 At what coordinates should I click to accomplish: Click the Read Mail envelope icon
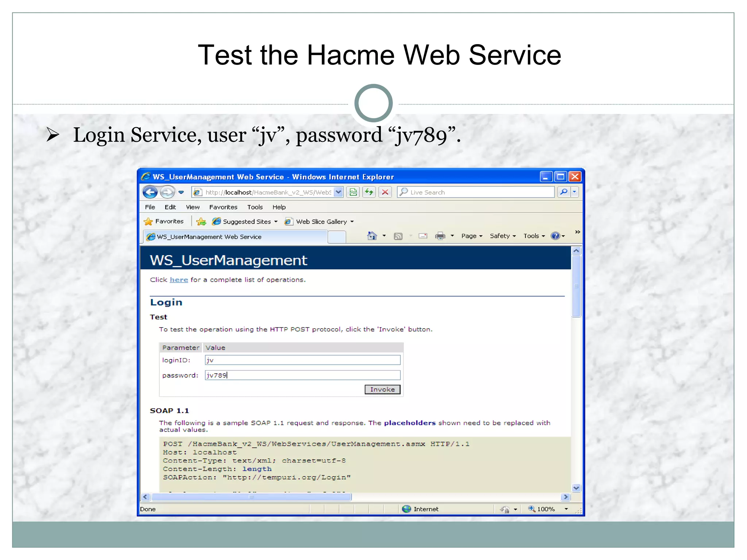[x=423, y=236]
